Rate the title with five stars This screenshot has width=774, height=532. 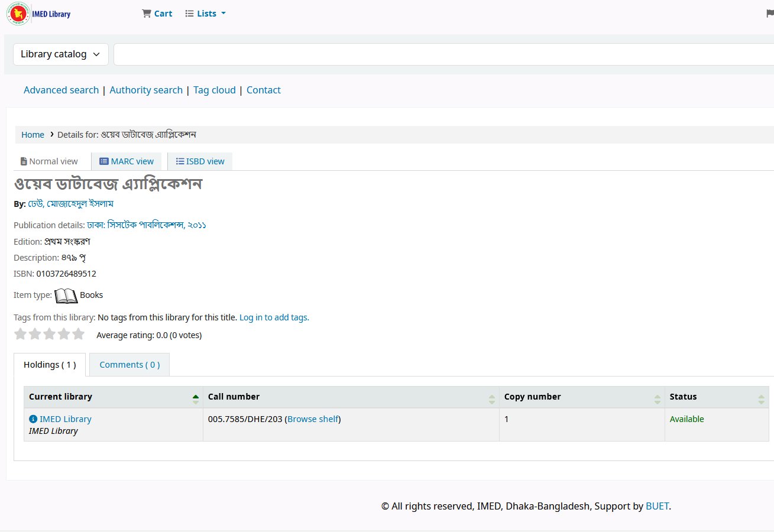pyautogui.click(x=78, y=335)
